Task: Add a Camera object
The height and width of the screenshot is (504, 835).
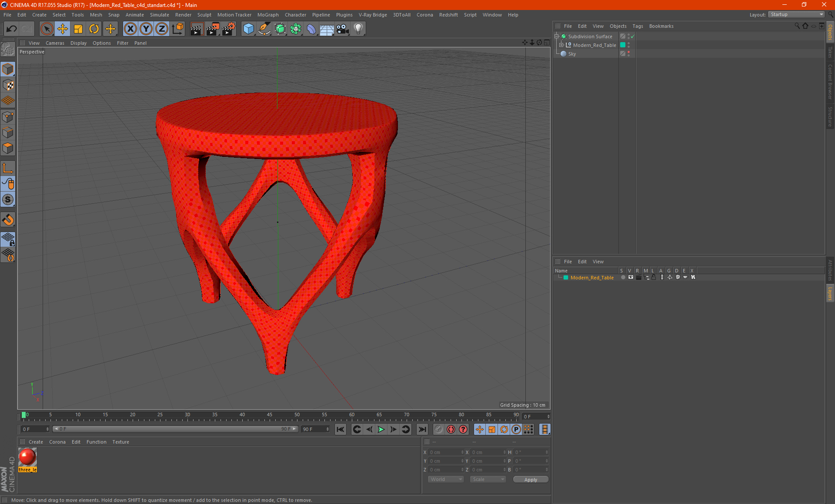Action: pyautogui.click(x=343, y=29)
